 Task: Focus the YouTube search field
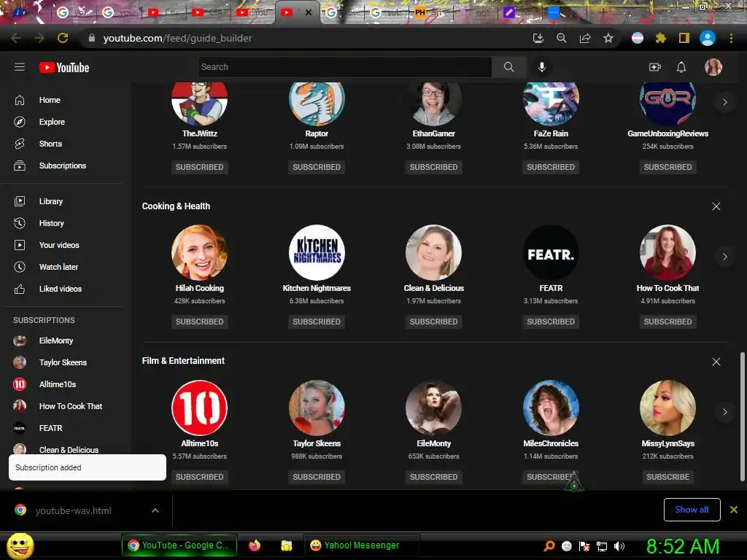pyautogui.click(x=345, y=67)
